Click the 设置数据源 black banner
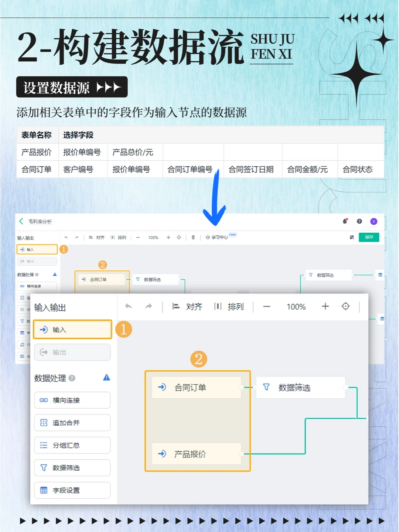Image resolution: width=399 pixels, height=532 pixels. click(72, 87)
